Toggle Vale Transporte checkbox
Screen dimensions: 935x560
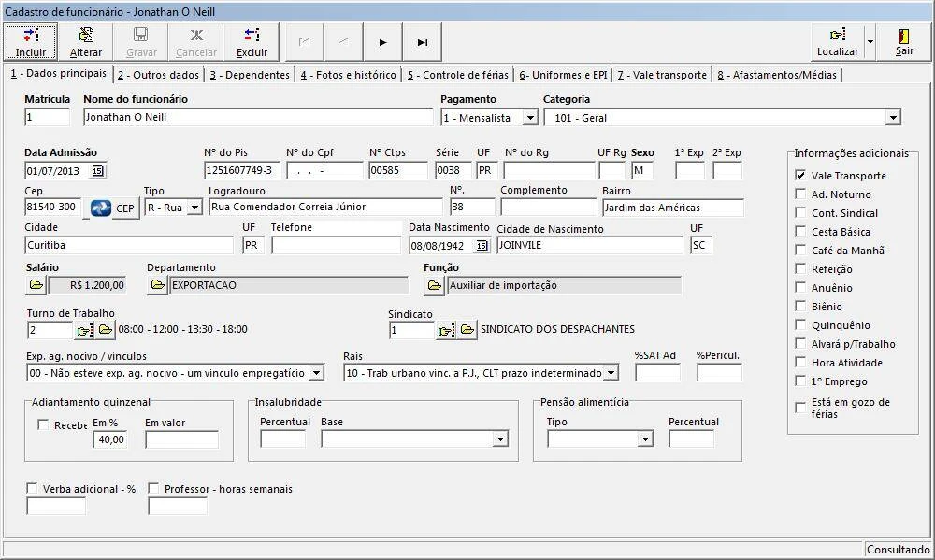[x=800, y=175]
